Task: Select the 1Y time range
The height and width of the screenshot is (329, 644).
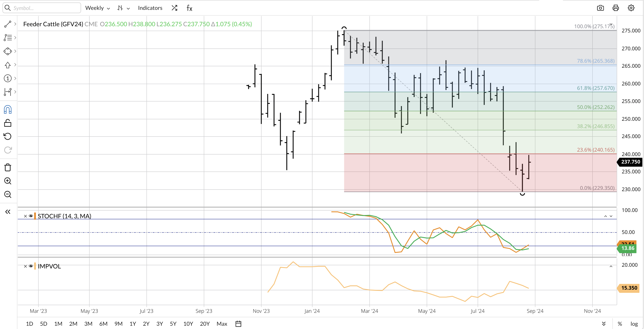Action: pos(133,324)
